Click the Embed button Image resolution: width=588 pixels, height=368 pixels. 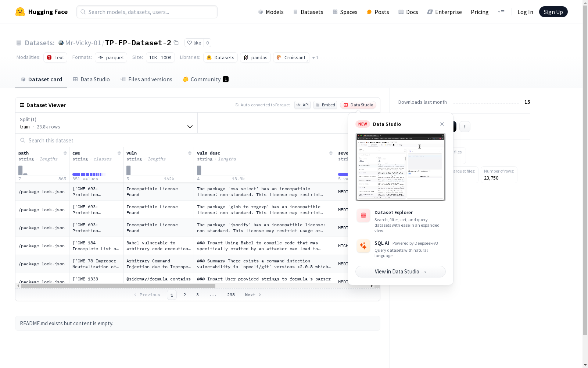click(x=325, y=105)
